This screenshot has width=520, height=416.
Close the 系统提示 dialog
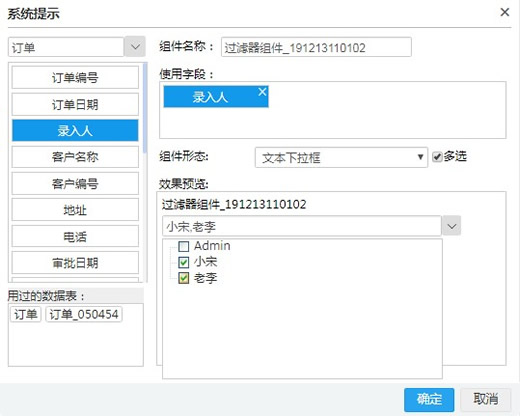pos(505,13)
